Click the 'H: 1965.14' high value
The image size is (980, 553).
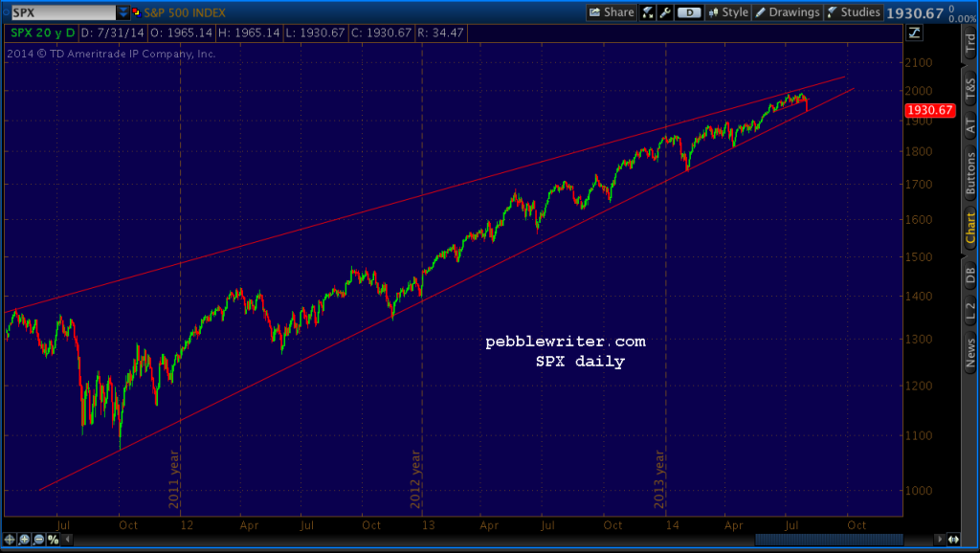click(249, 33)
